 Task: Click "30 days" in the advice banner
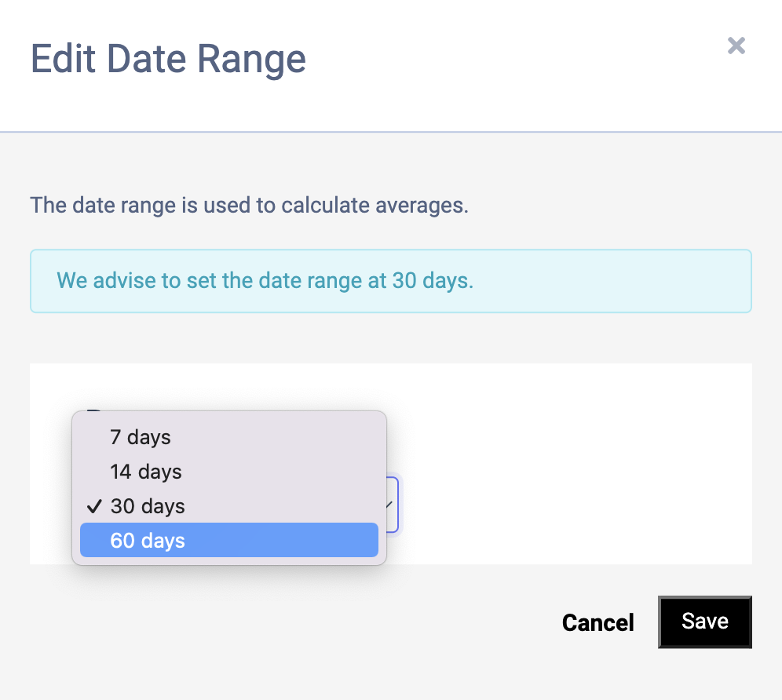tap(431, 281)
